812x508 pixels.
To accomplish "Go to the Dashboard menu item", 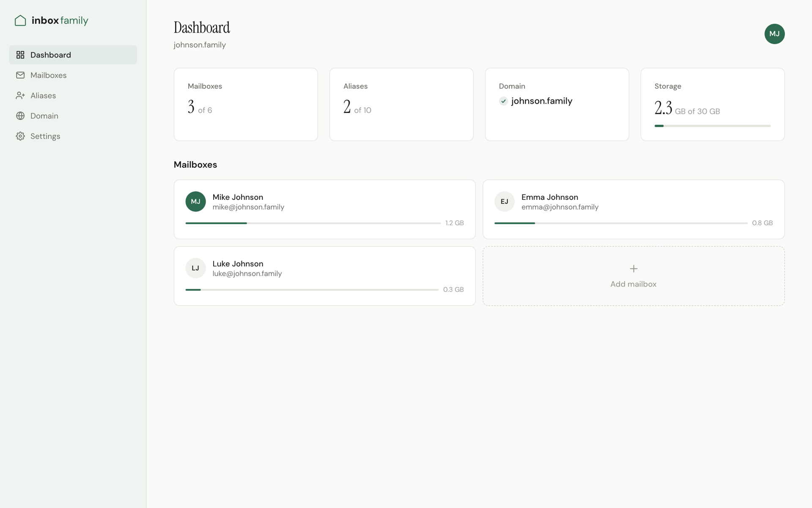I will point(73,55).
